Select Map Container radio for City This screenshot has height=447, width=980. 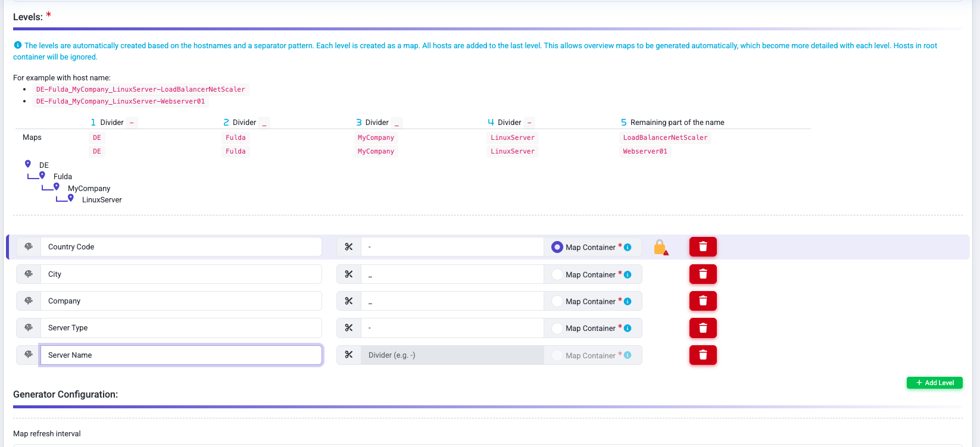point(557,274)
